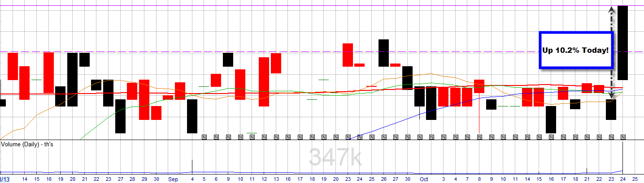Open the news marker for Oct 11

pos(515,137)
